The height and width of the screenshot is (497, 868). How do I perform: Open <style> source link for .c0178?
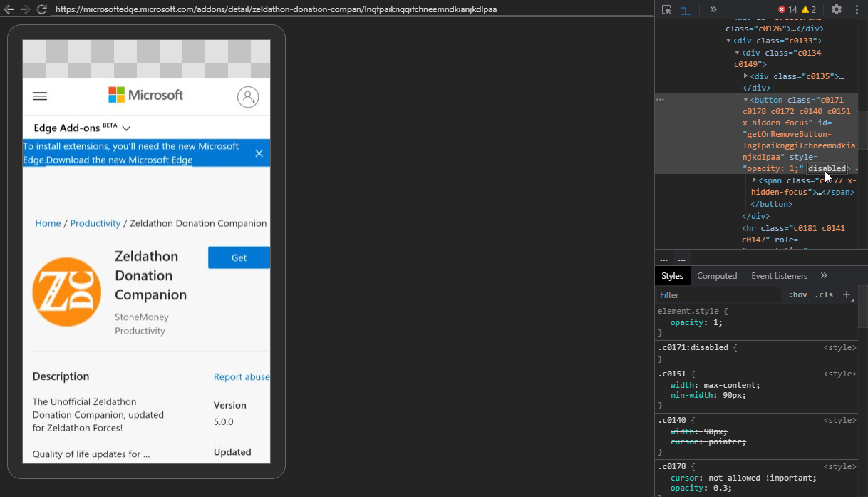pyautogui.click(x=839, y=466)
